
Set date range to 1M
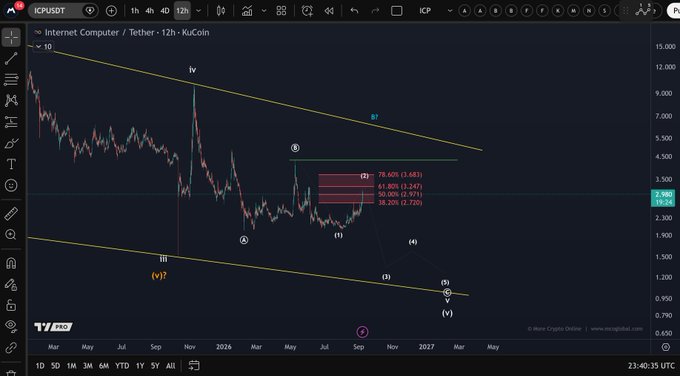tap(72, 366)
